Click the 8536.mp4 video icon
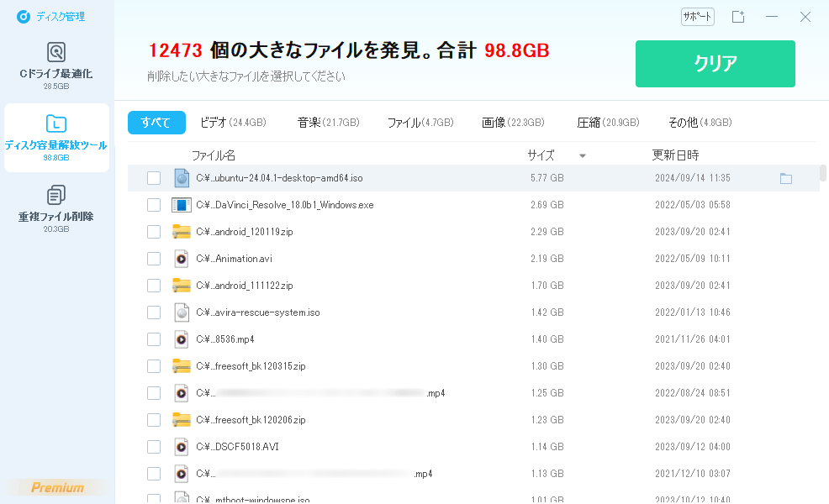 click(182, 339)
